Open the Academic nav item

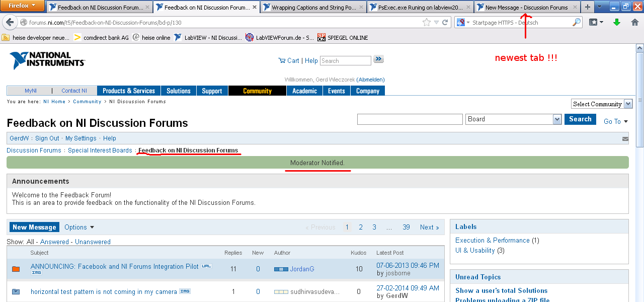(304, 91)
